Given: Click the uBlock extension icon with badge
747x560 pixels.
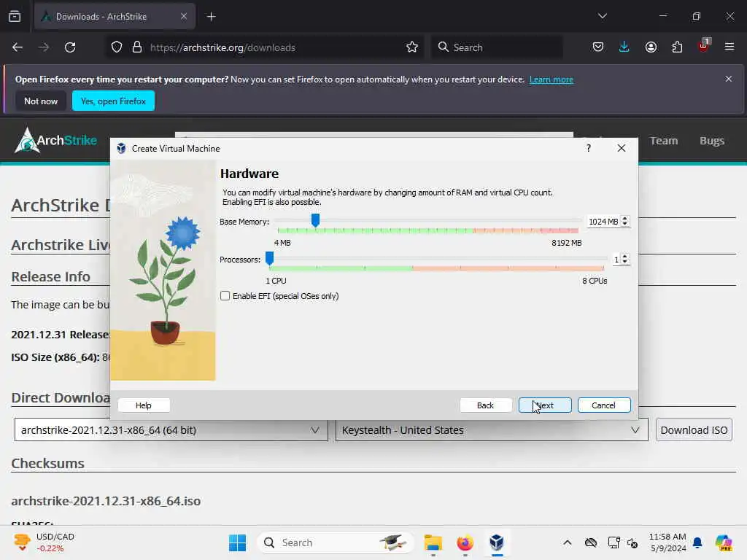Looking at the screenshot, I should point(704,46).
